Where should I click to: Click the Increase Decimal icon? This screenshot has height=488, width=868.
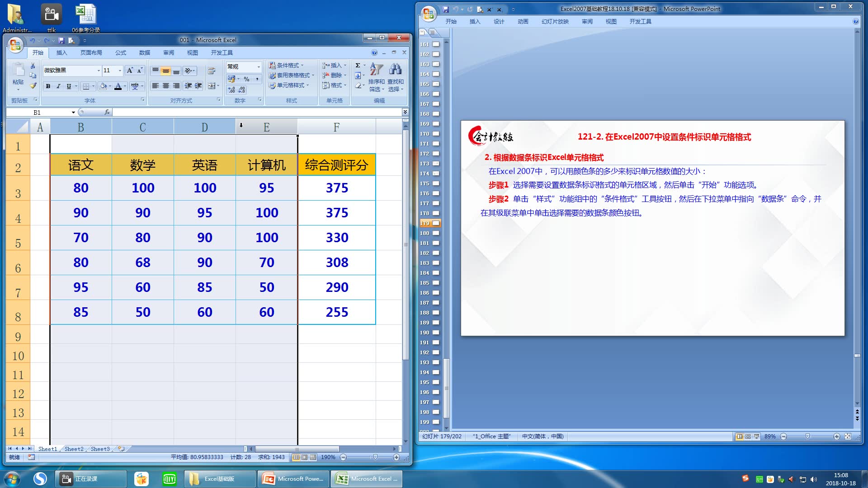pyautogui.click(x=231, y=89)
